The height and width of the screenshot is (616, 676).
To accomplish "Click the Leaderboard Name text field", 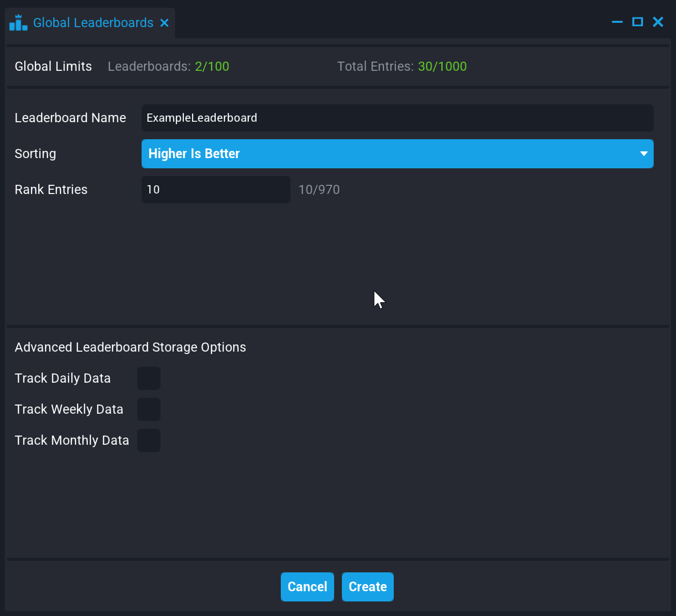I will (397, 118).
